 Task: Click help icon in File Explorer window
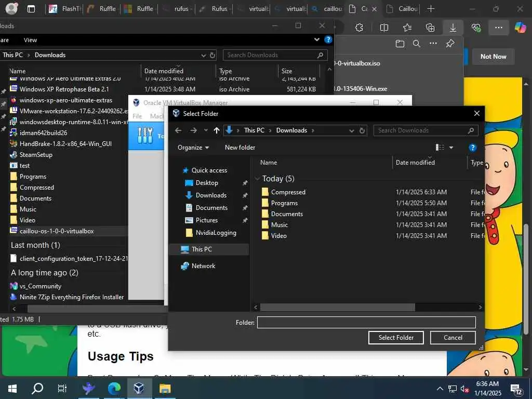point(328,39)
